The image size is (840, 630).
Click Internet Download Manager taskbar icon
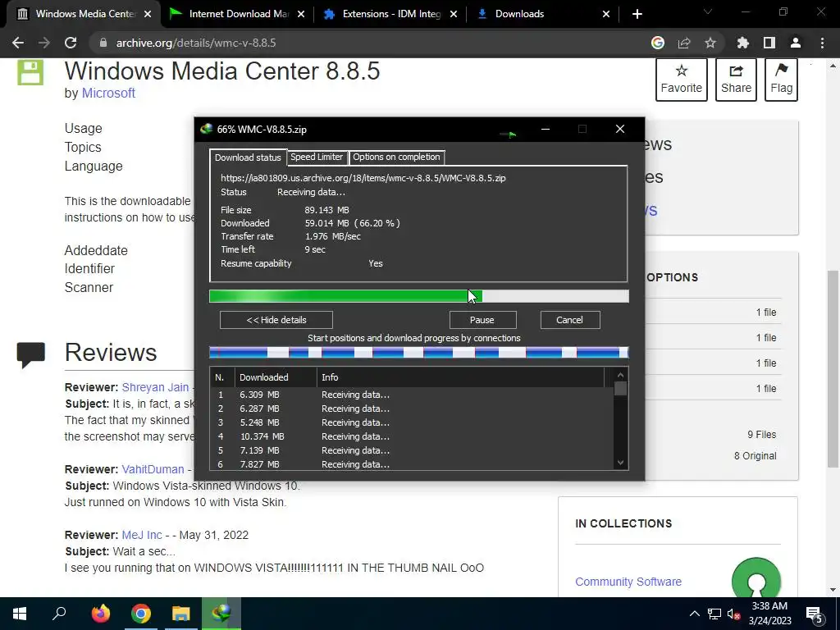tap(221, 614)
